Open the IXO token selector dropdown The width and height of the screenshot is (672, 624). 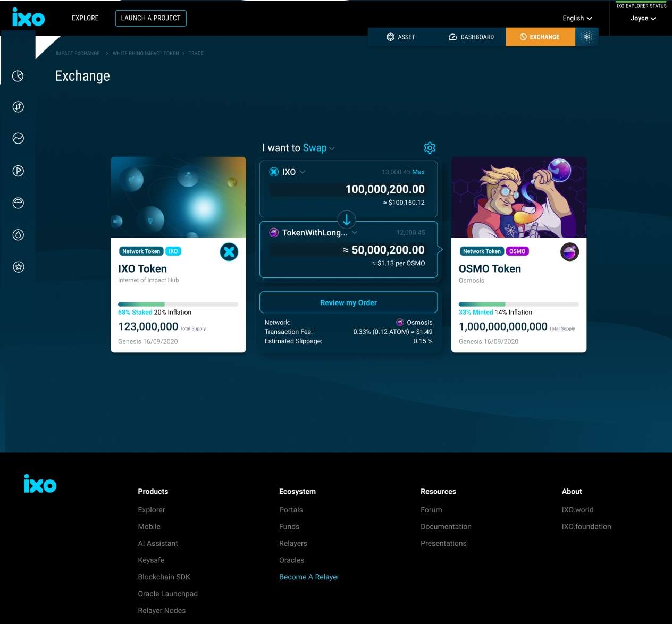(288, 172)
